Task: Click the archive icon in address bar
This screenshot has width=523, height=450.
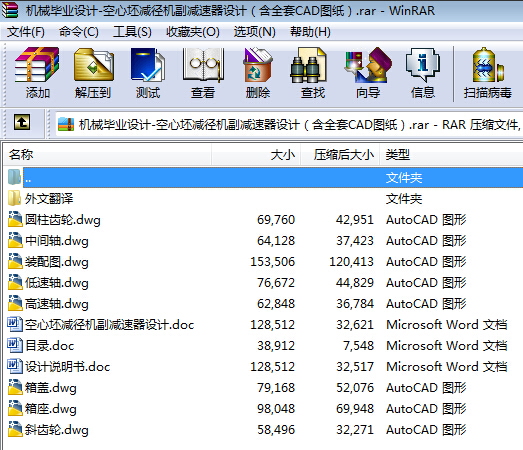Action: [x=66, y=125]
